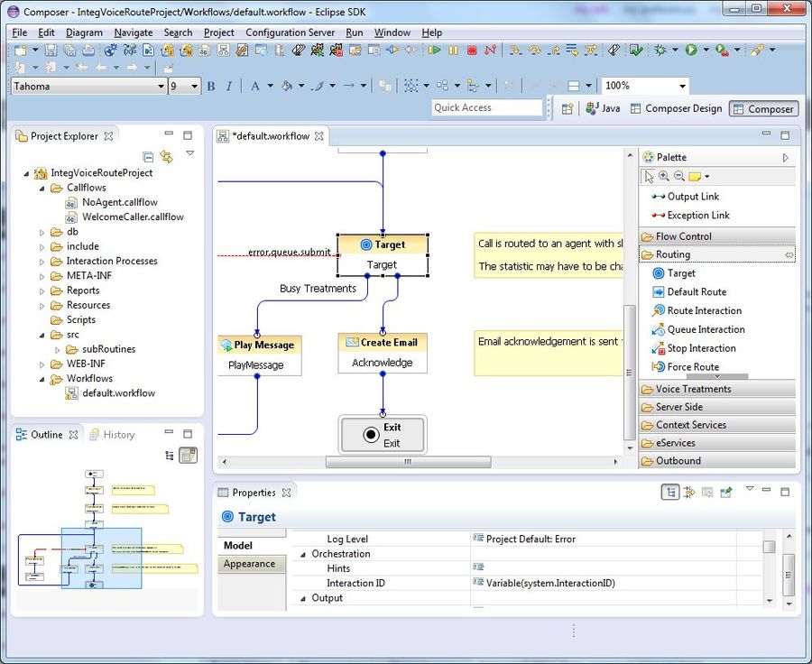Viewport: 812px width, 664px height.
Task: Open the Diagram menu
Action: point(84,32)
